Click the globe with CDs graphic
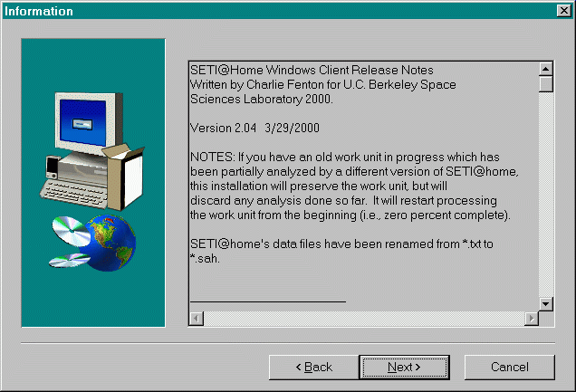This screenshot has width=576, height=392. tap(92, 243)
